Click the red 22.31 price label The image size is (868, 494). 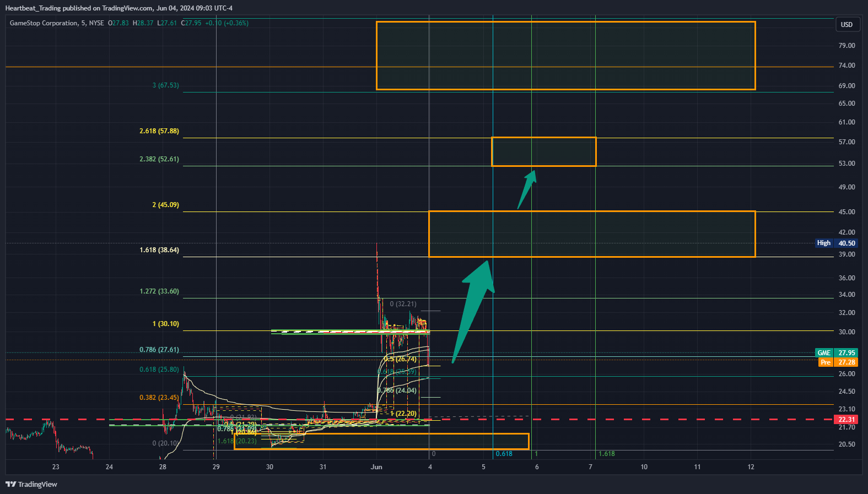[x=846, y=420]
